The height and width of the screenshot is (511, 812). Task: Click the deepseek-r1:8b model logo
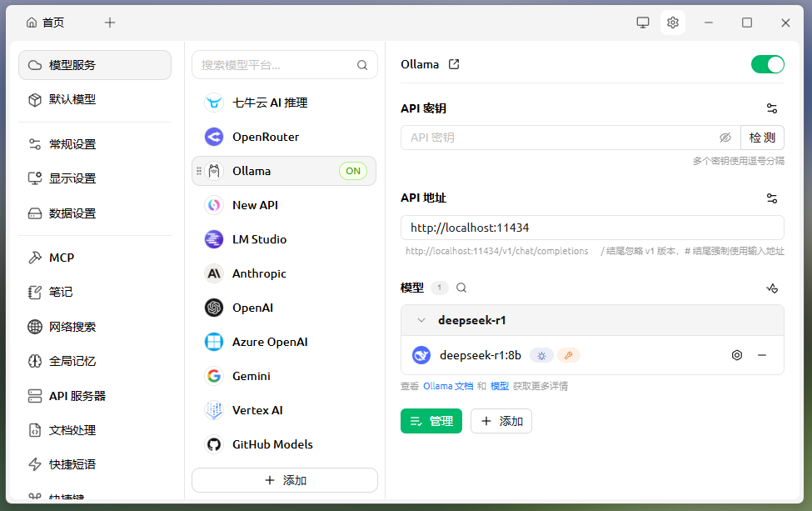point(421,355)
